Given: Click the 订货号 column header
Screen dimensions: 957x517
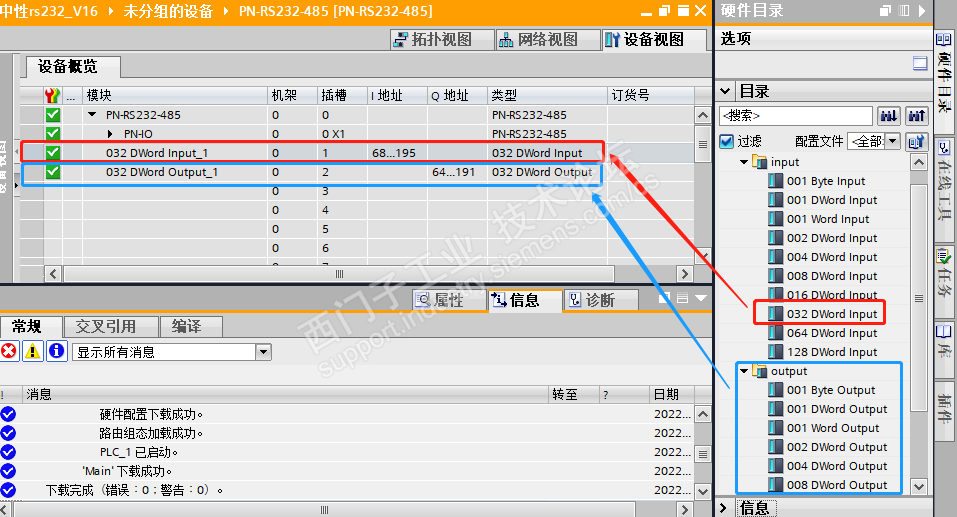Looking at the screenshot, I should [651, 95].
